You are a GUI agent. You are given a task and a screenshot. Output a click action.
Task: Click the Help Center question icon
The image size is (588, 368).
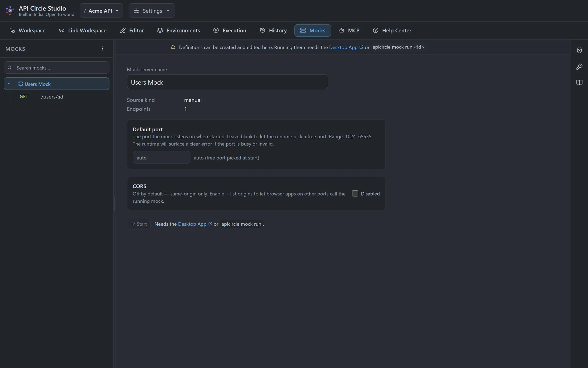click(x=376, y=30)
